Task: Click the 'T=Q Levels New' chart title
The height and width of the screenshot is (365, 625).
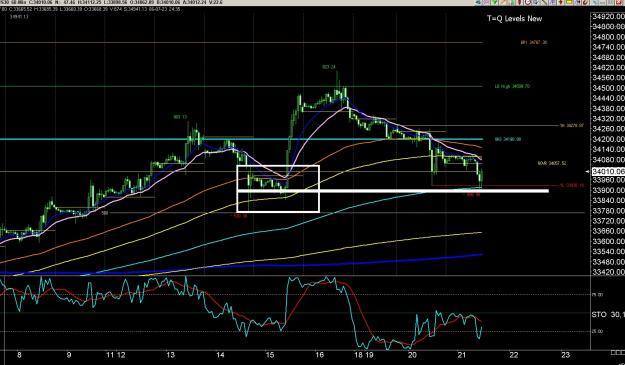Action: point(514,18)
